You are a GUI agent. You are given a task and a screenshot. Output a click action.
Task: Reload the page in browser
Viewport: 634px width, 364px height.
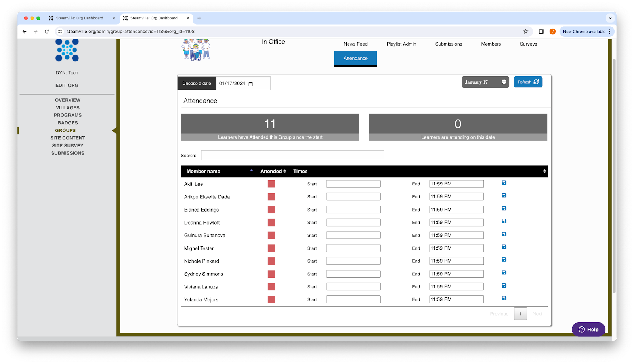click(x=47, y=32)
